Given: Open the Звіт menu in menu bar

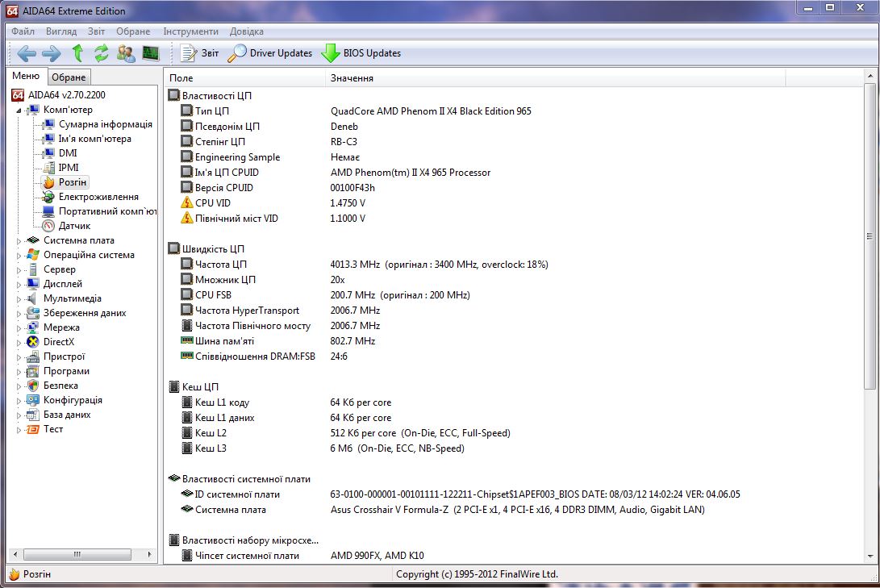Looking at the screenshot, I should pos(96,31).
